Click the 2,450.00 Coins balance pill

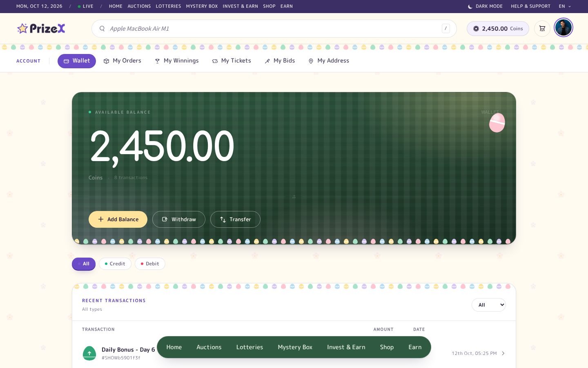(498, 29)
